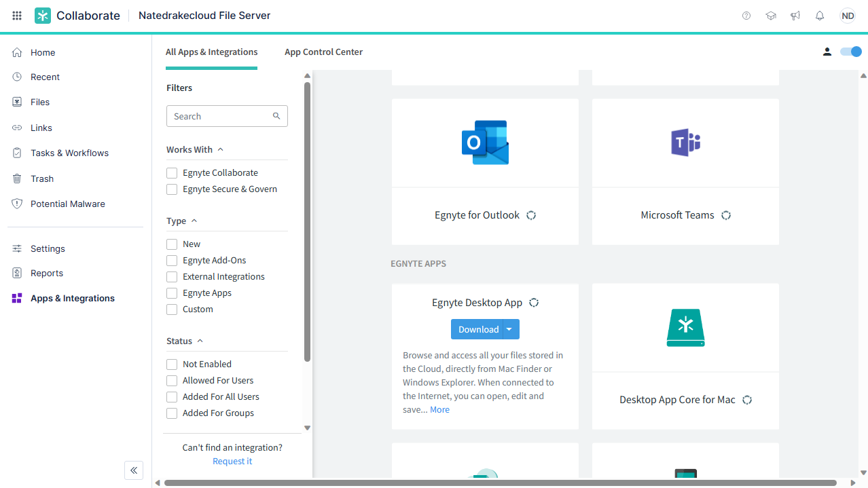Screen dimensions: 868x488
Task: Check the Custom type filter
Action: tap(172, 309)
